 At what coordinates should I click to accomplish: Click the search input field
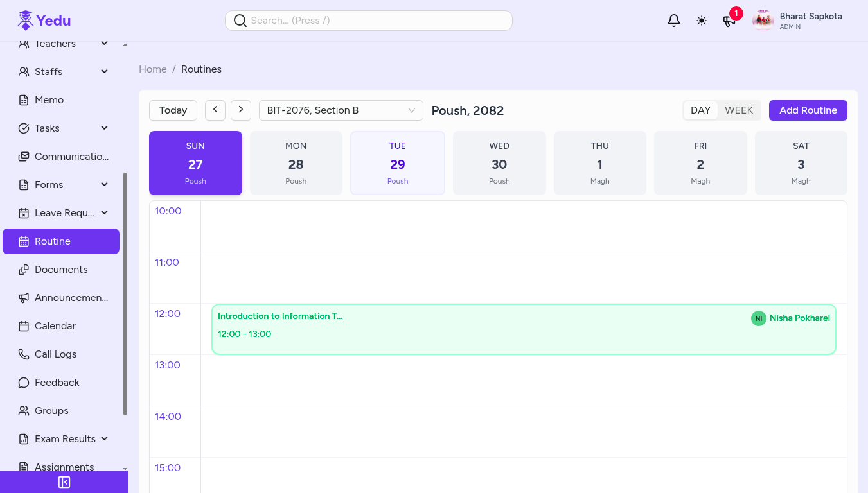click(x=368, y=20)
